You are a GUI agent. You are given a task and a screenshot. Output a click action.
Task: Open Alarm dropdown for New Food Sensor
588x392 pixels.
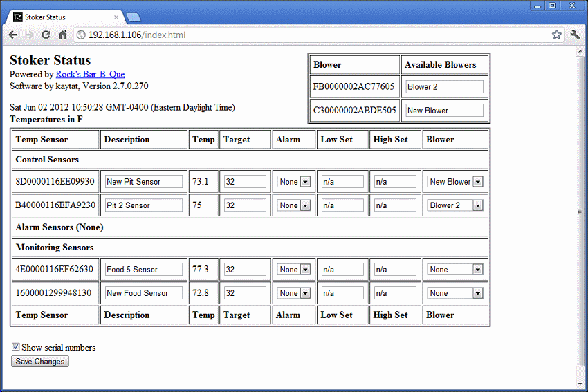click(x=294, y=293)
